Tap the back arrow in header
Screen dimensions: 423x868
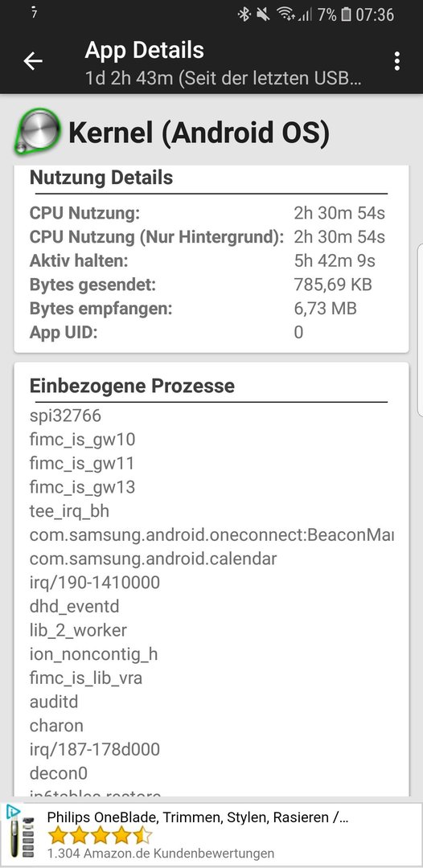(x=33, y=61)
